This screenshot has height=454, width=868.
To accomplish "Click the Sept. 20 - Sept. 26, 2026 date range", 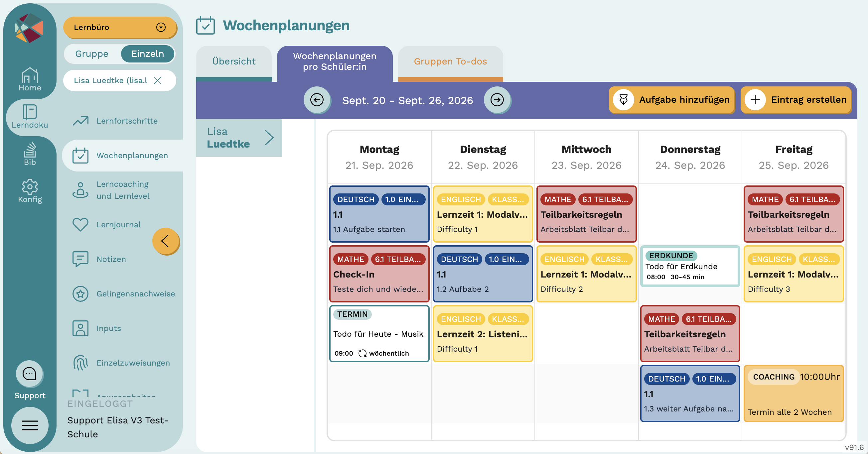I will pyautogui.click(x=407, y=100).
